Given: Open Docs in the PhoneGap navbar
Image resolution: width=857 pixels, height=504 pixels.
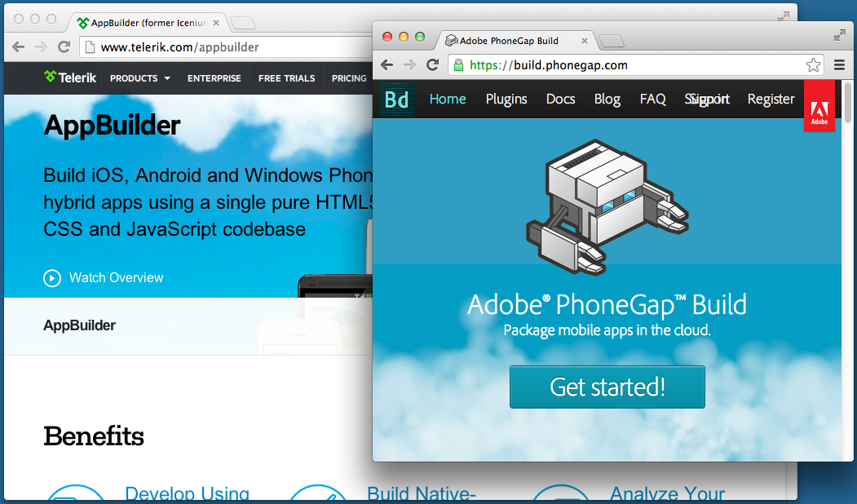Looking at the screenshot, I should pos(560,99).
